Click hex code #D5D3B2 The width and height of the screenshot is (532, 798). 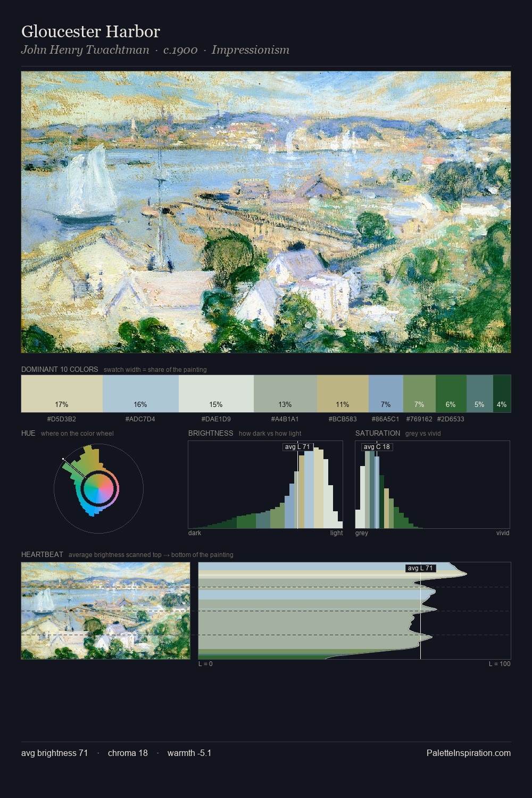[62, 419]
